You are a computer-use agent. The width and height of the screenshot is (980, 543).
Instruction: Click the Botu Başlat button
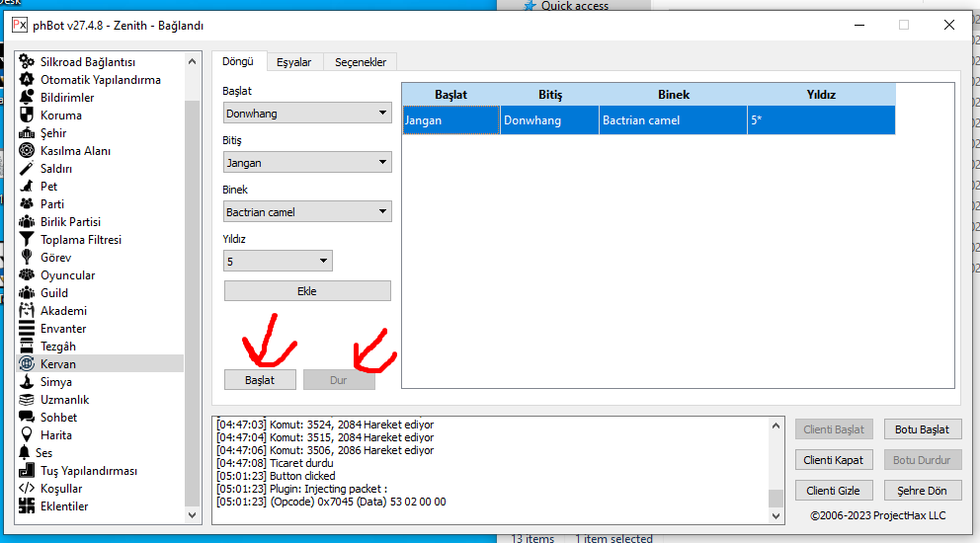click(x=922, y=429)
